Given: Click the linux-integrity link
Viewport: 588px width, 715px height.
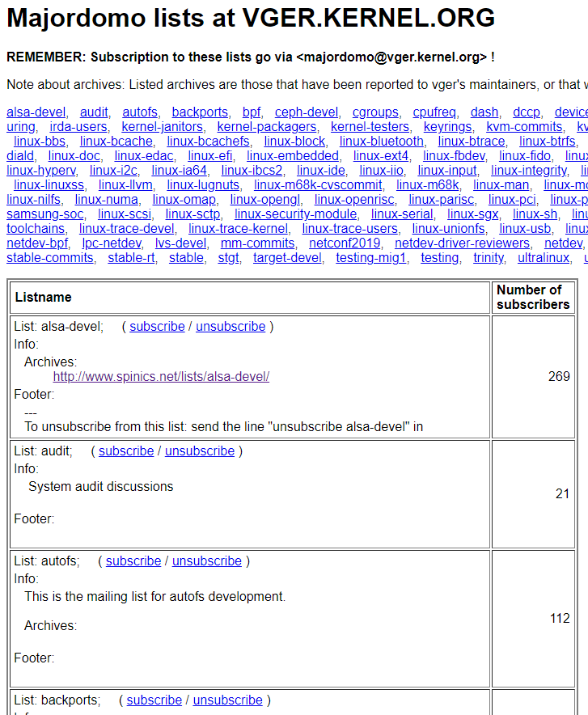Looking at the screenshot, I should (529, 171).
